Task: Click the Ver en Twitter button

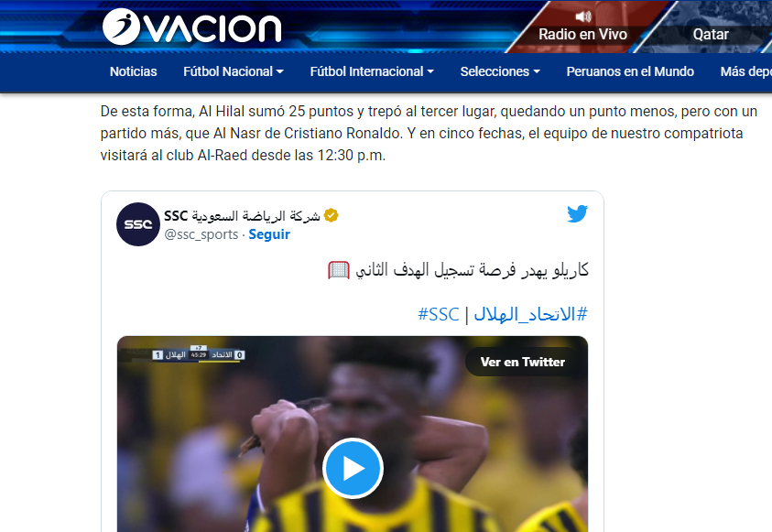Action: pyautogui.click(x=522, y=362)
